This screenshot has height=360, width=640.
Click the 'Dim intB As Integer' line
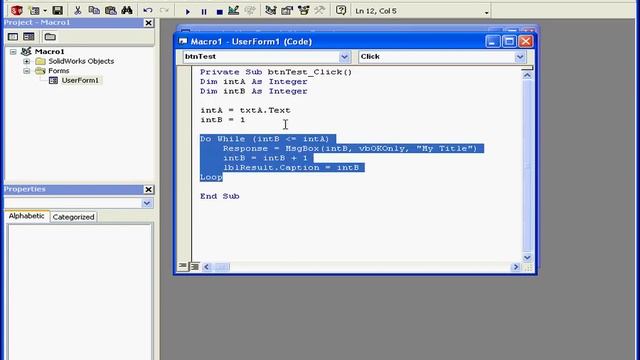click(253, 91)
